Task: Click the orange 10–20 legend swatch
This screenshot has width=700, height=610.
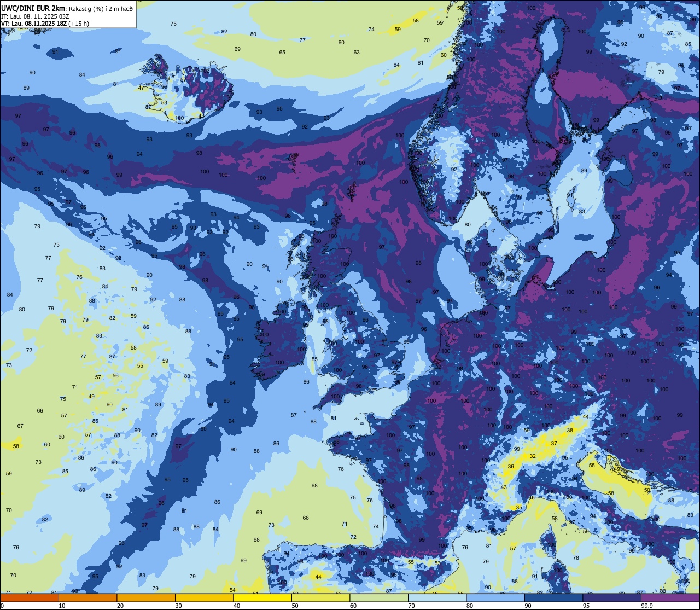Action: (x=87, y=597)
